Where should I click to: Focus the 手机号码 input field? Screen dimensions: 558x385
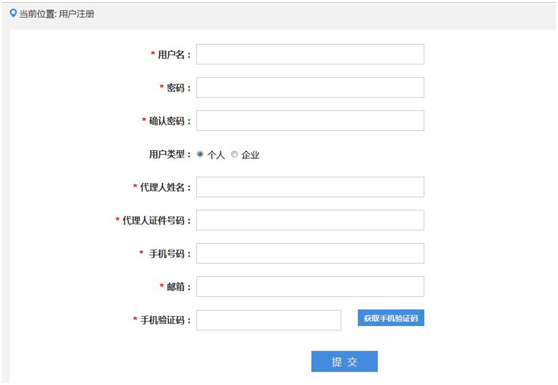point(310,253)
